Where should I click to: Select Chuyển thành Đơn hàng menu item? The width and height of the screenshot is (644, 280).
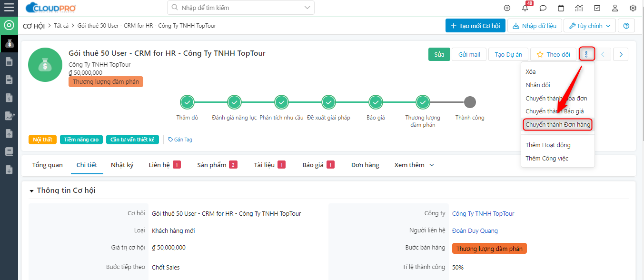tap(558, 125)
